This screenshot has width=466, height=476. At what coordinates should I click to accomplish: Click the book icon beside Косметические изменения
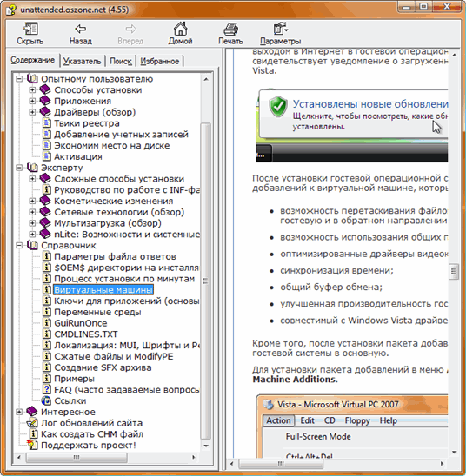45,201
